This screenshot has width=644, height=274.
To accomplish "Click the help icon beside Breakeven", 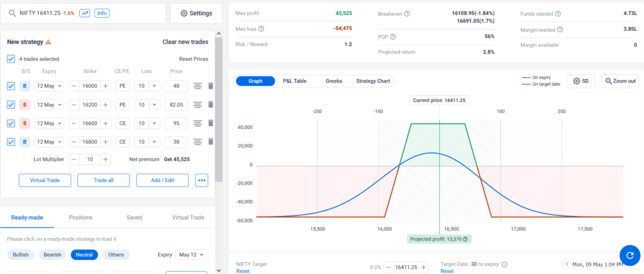I will [407, 14].
